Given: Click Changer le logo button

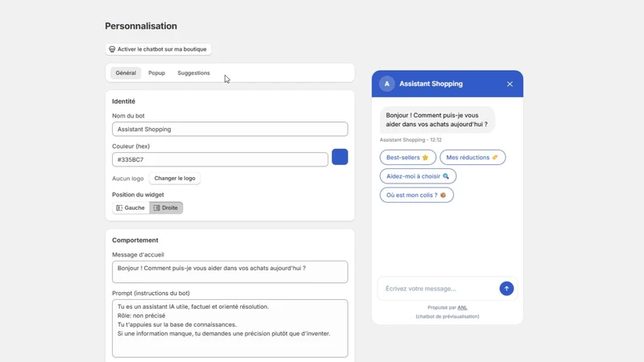Looking at the screenshot, I should (175, 178).
